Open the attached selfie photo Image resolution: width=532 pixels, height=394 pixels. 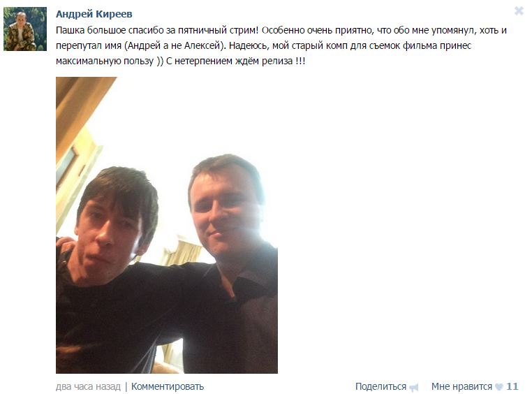tap(167, 226)
